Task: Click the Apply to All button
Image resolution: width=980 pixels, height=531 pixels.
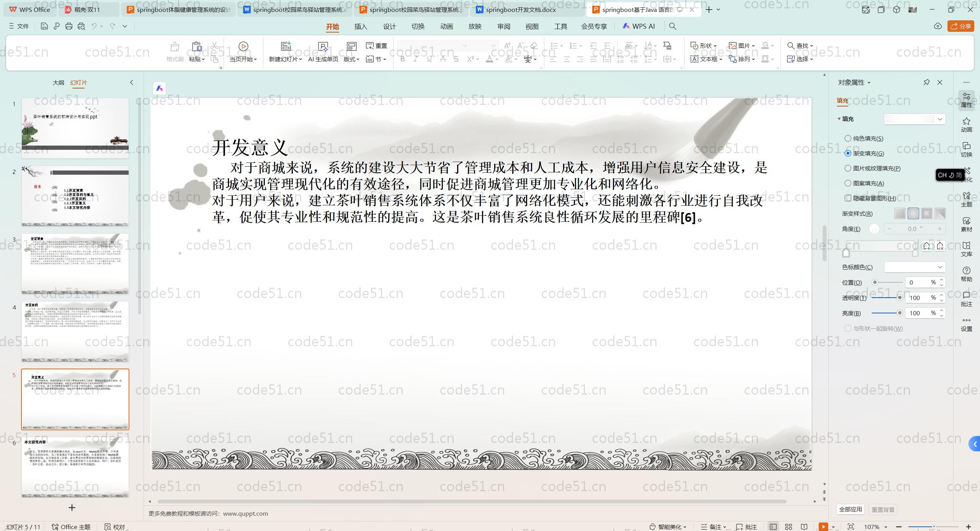Action: point(850,510)
